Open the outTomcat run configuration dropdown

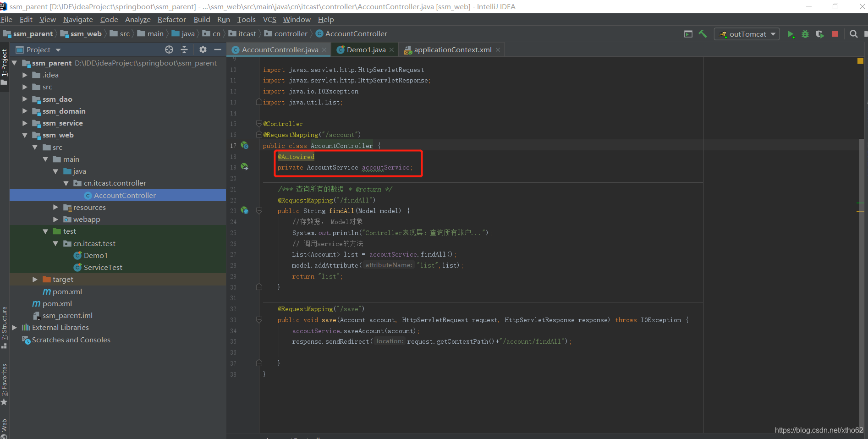coord(747,34)
